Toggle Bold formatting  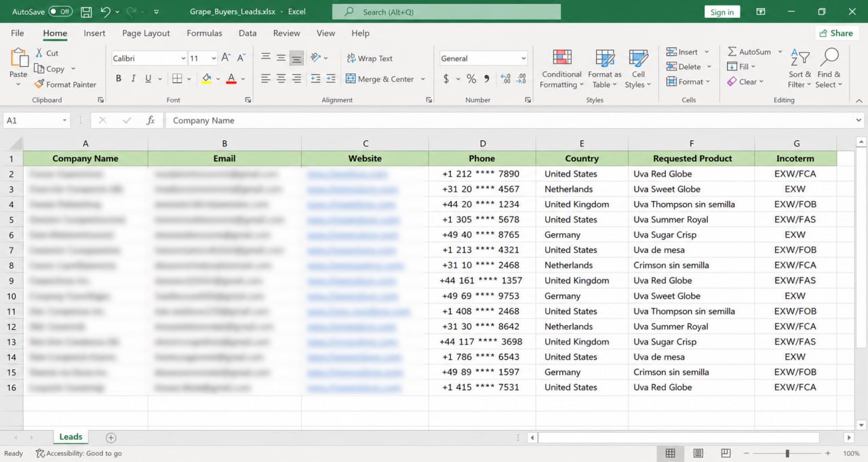pyautogui.click(x=119, y=79)
